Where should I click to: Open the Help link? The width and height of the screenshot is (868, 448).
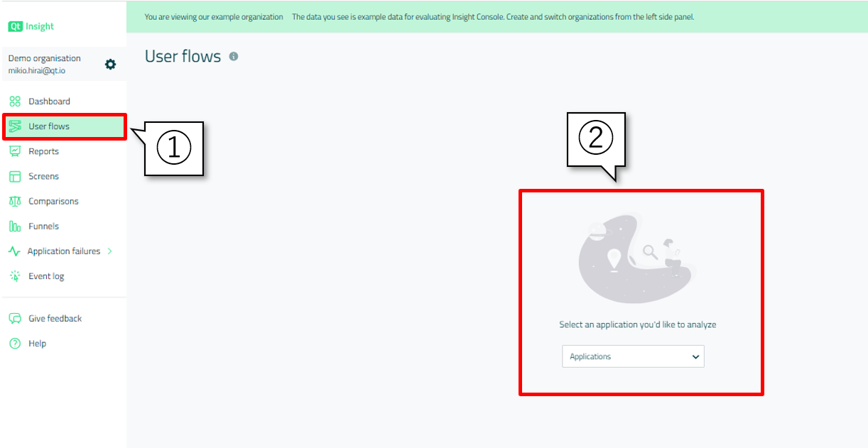(37, 344)
